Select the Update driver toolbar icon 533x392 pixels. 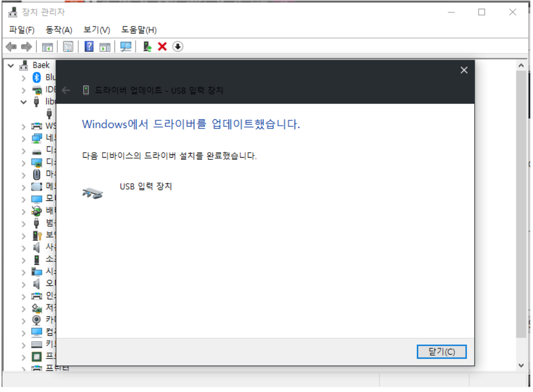coord(146,46)
